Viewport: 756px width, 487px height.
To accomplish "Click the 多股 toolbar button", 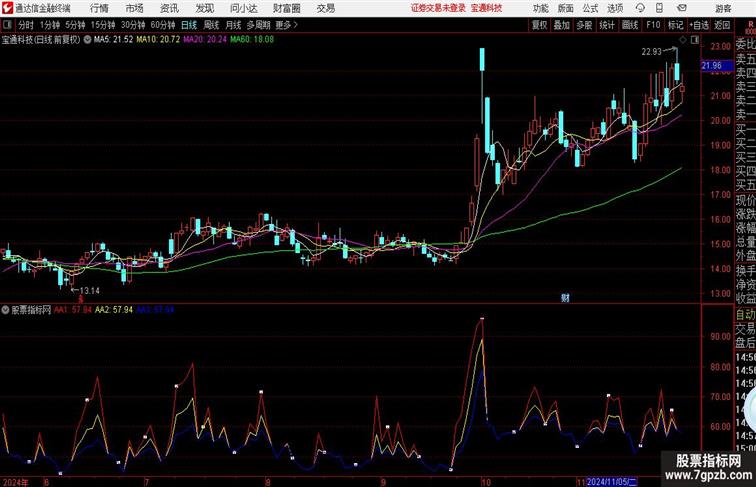I will [584, 25].
